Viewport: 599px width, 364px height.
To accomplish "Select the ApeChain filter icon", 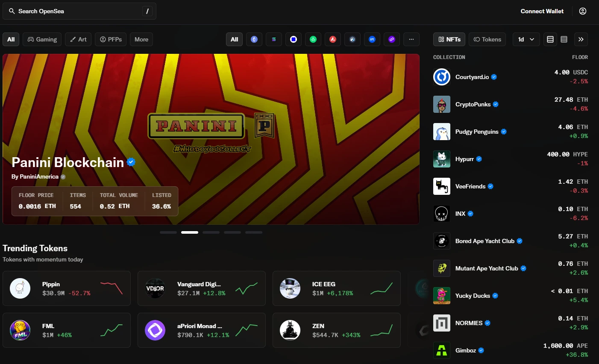I will coord(372,39).
